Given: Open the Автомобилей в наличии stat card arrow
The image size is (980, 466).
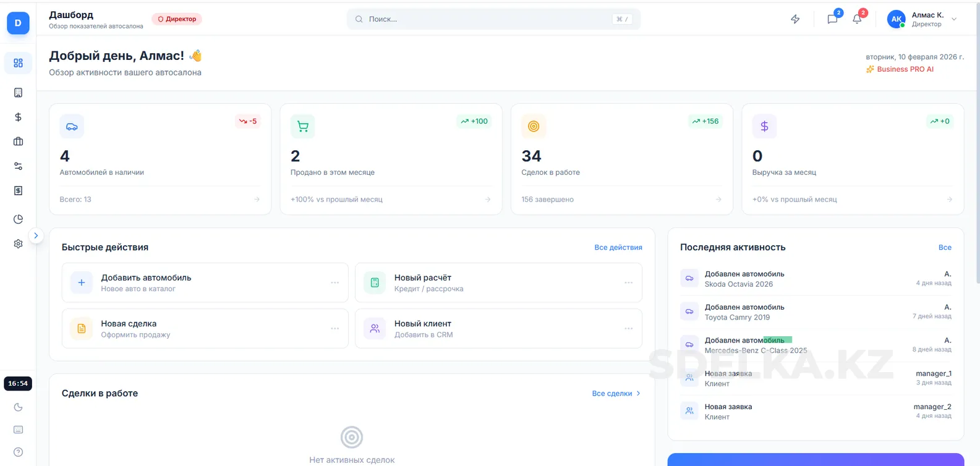Looking at the screenshot, I should point(257,200).
